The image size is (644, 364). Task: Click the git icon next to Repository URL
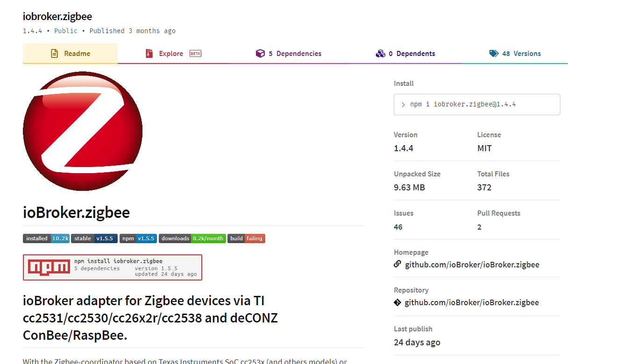pyautogui.click(x=397, y=302)
